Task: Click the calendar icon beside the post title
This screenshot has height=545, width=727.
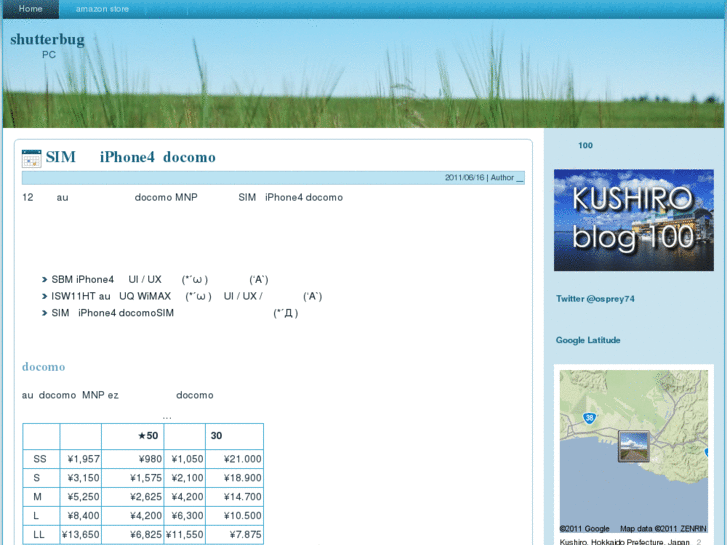Action: (32, 158)
